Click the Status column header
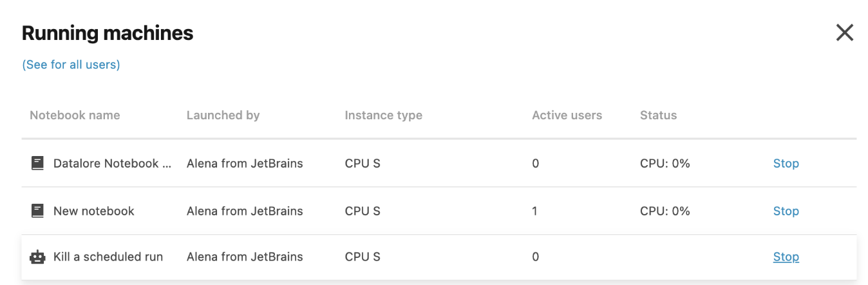 (658, 115)
